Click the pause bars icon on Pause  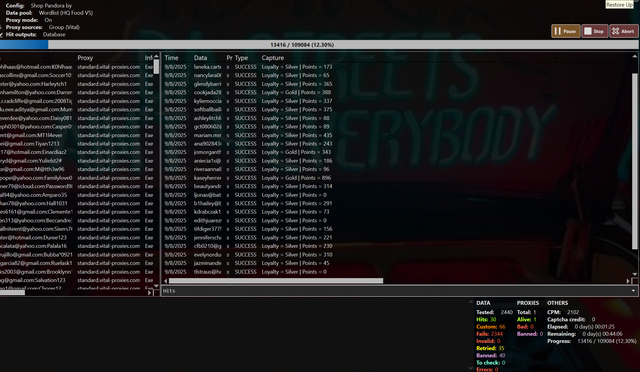[558, 31]
